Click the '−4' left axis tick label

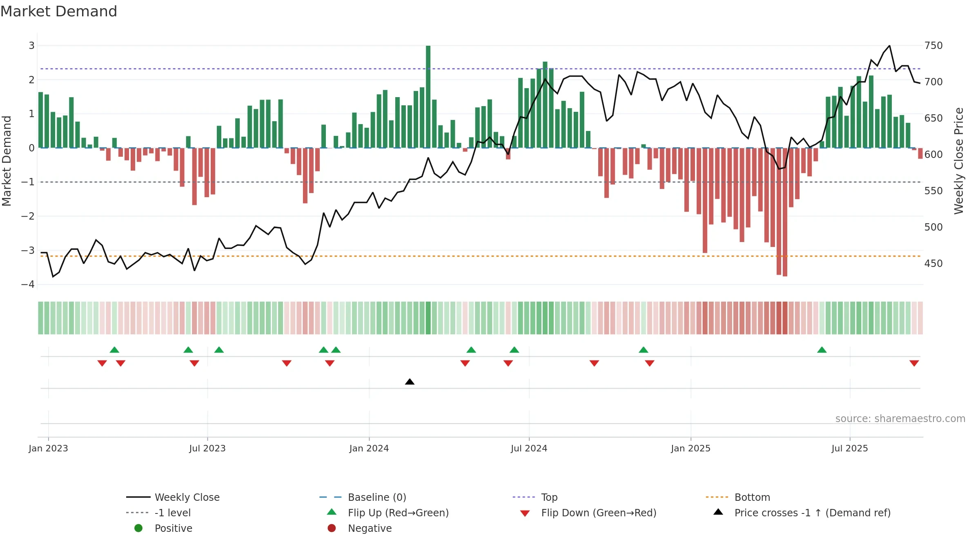28,284
